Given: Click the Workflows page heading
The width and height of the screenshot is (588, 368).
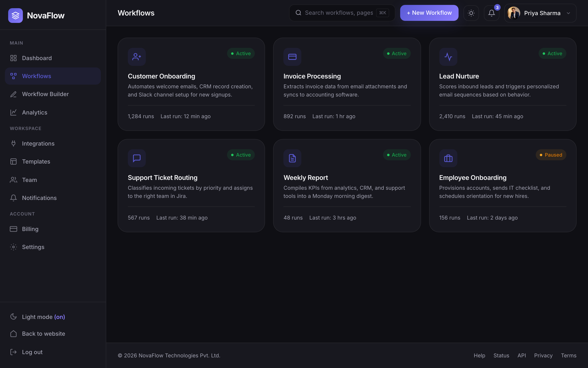Looking at the screenshot, I should [x=136, y=13].
